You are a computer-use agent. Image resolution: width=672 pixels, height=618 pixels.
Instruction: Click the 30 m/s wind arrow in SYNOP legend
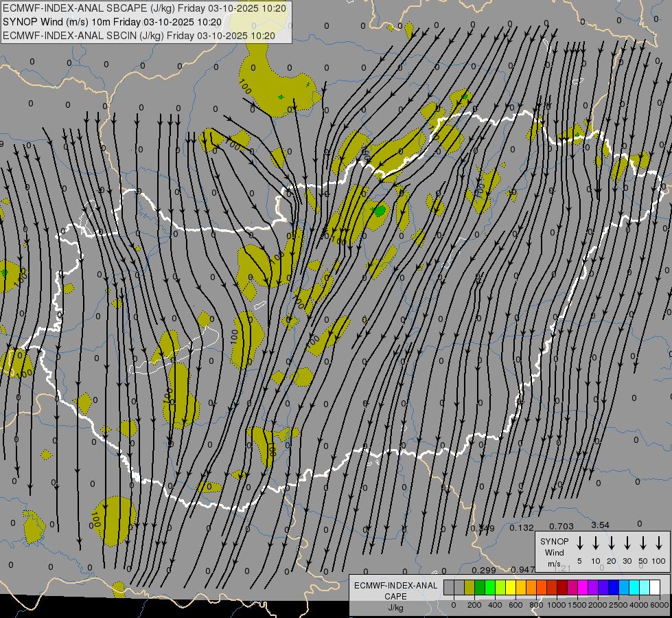tap(627, 543)
